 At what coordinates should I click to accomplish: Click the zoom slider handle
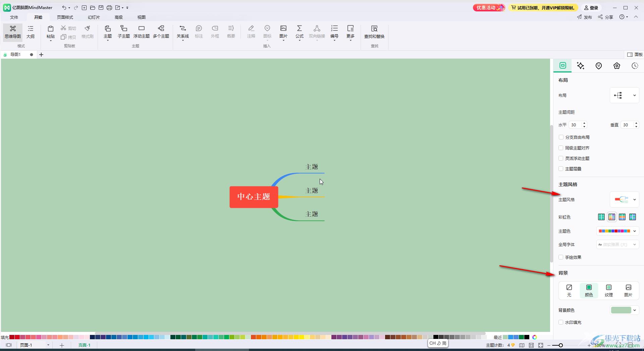pos(560,345)
